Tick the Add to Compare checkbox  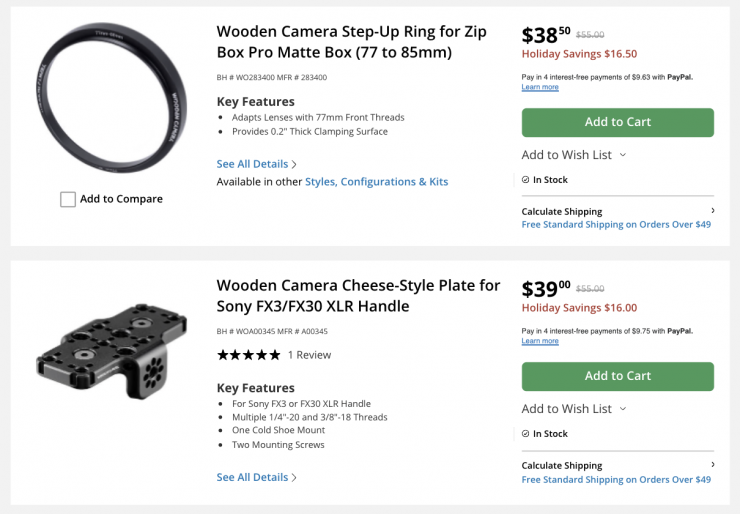coord(68,199)
